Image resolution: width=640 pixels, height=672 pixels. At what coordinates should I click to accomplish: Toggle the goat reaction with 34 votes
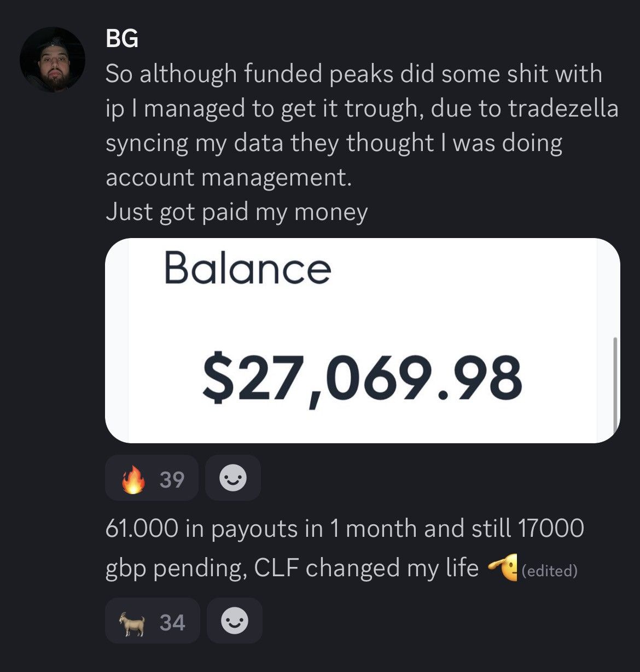pos(153,621)
